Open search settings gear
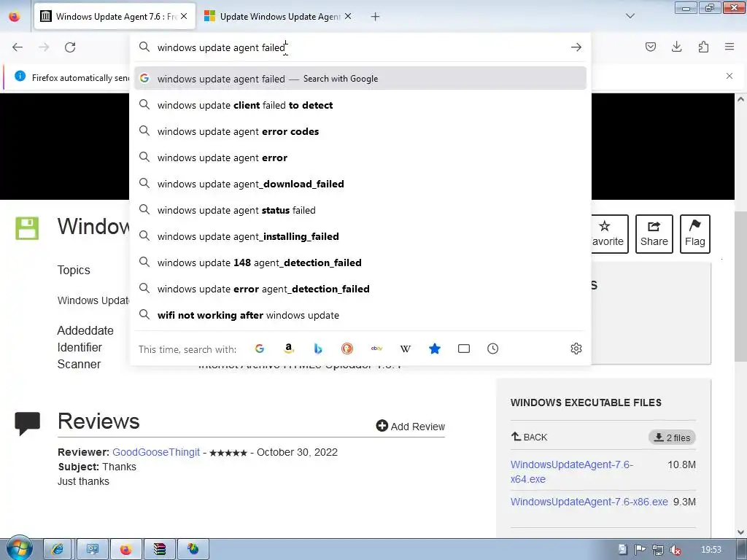This screenshot has width=747, height=560. point(576,349)
